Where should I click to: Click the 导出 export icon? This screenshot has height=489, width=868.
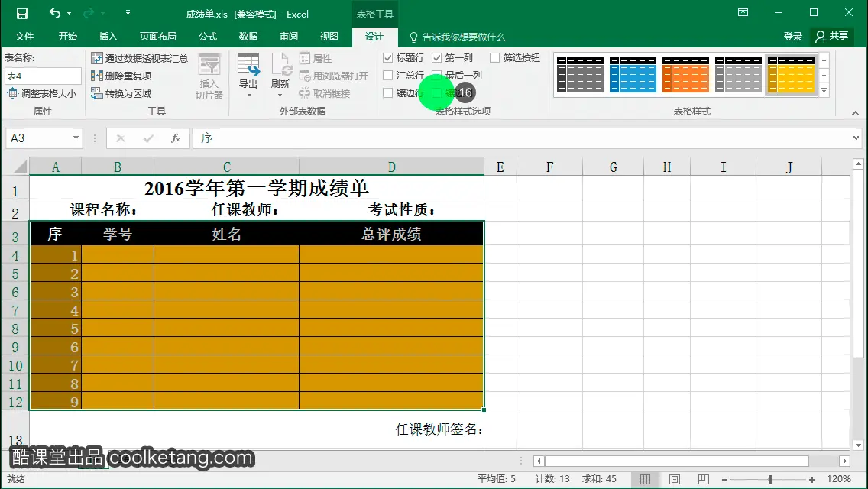pos(248,64)
